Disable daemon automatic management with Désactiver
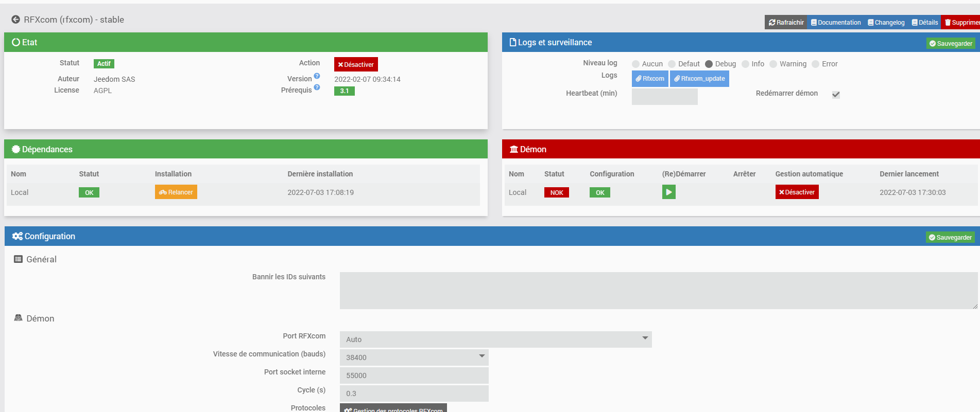Viewport: 980px width, 412px height. tap(797, 192)
